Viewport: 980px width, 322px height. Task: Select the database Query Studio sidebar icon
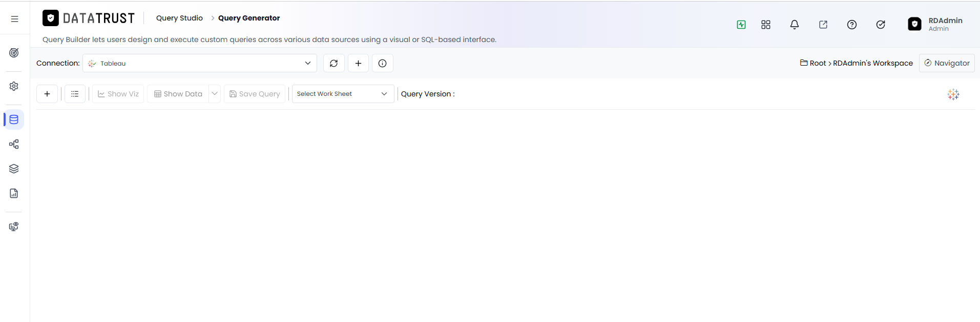14,119
